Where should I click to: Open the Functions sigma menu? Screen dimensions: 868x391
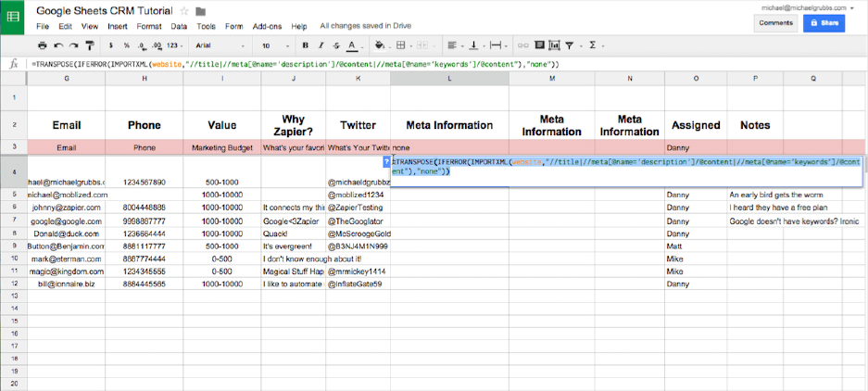tap(594, 45)
